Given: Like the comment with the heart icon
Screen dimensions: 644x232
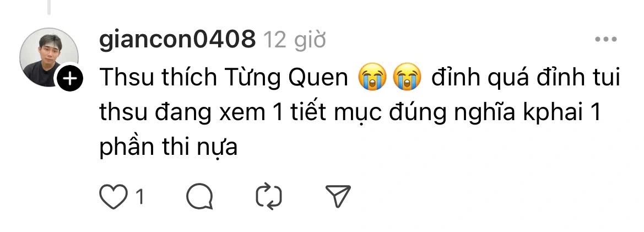Looking at the screenshot, I should pos(113,197).
